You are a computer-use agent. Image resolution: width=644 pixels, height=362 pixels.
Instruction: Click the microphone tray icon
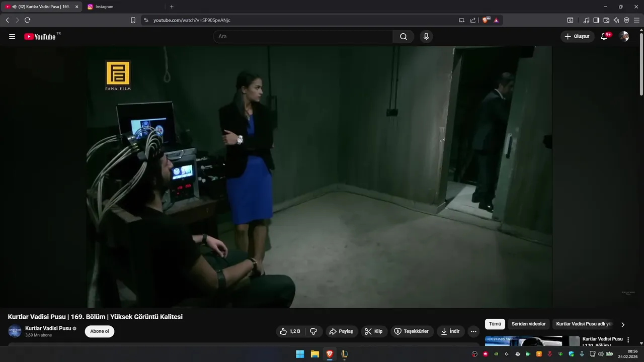582,354
